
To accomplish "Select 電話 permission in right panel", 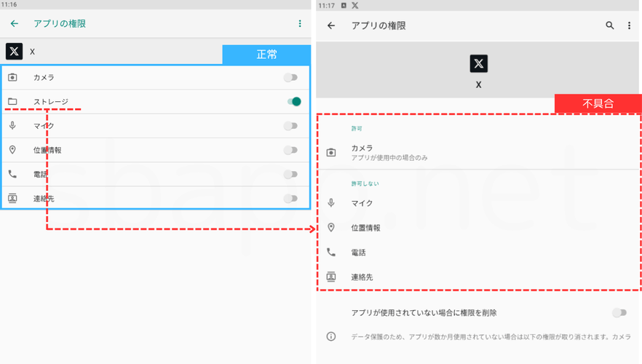I will point(358,253).
